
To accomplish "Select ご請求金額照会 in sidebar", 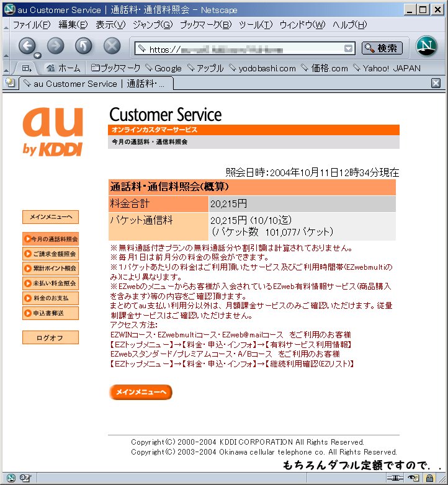I will [x=50, y=254].
